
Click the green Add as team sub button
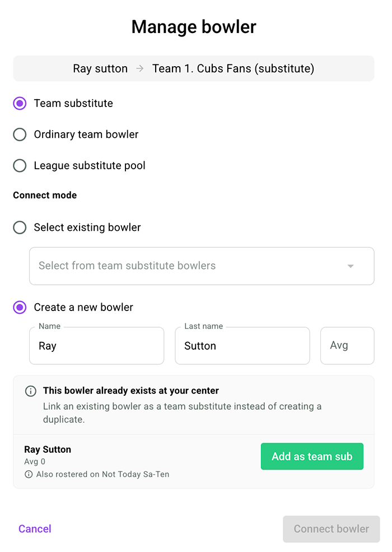tap(312, 456)
